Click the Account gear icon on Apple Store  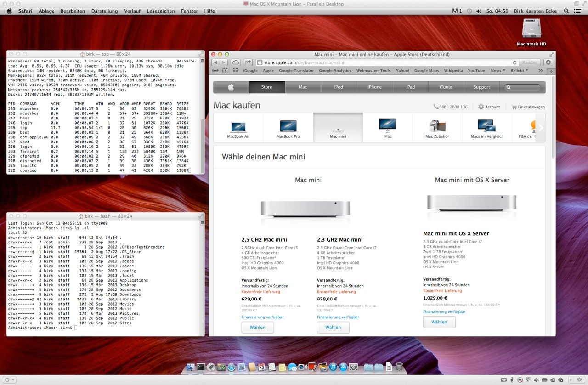click(x=481, y=107)
